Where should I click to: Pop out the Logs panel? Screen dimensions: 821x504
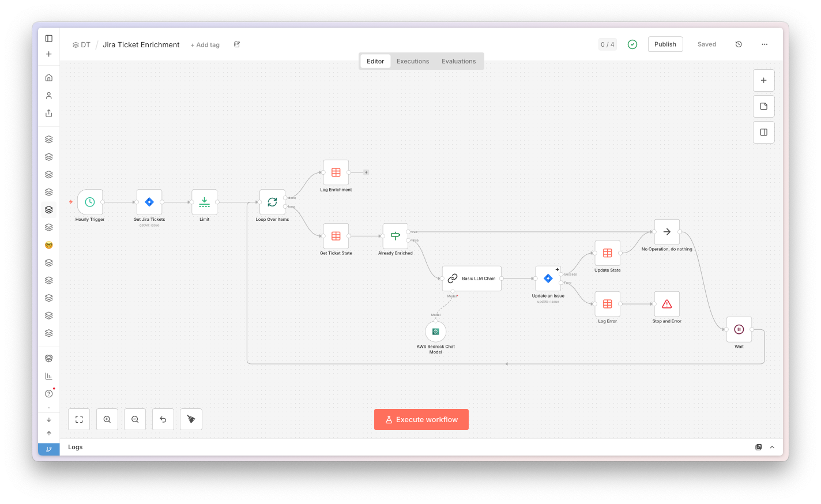(759, 447)
